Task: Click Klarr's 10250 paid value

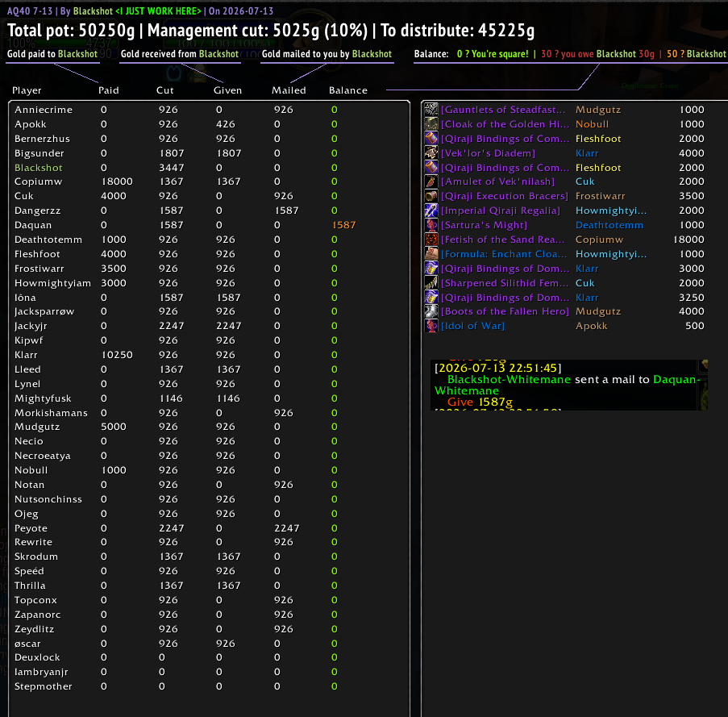Action: coord(117,355)
